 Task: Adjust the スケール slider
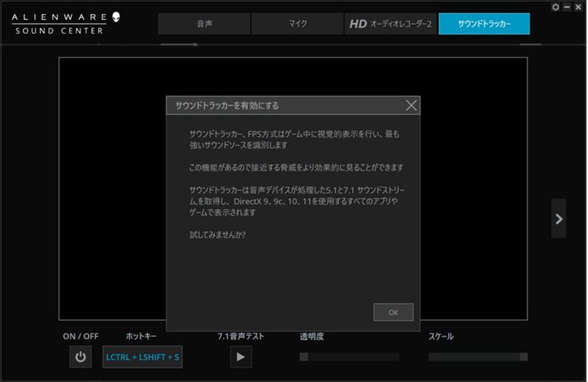478,356
